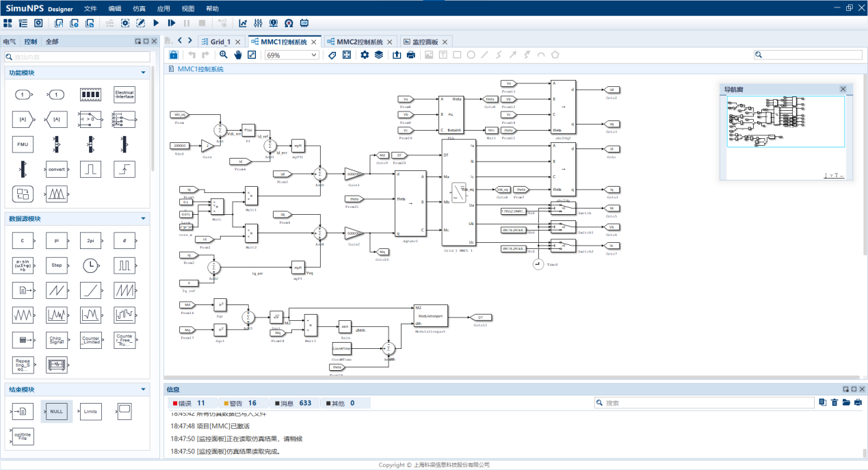Screen dimensions: 868x470
Task: Click the tile-view icon at toolbar start
Action: pyautogui.click(x=8, y=23)
